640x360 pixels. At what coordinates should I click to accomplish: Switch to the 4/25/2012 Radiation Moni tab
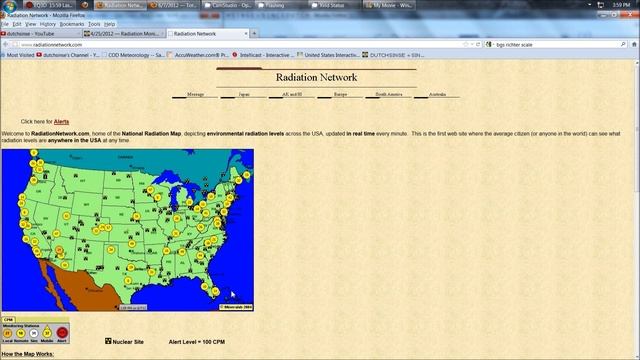pyautogui.click(x=124, y=33)
